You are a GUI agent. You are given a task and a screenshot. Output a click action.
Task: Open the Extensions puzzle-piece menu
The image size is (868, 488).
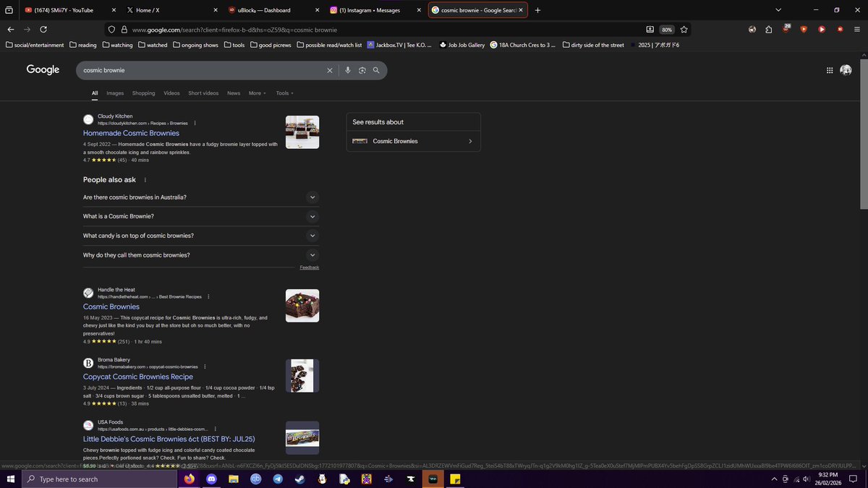[x=768, y=30]
